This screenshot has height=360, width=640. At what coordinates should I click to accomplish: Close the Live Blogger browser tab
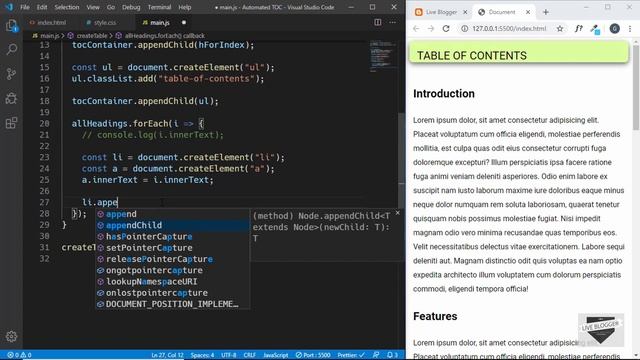point(465,12)
